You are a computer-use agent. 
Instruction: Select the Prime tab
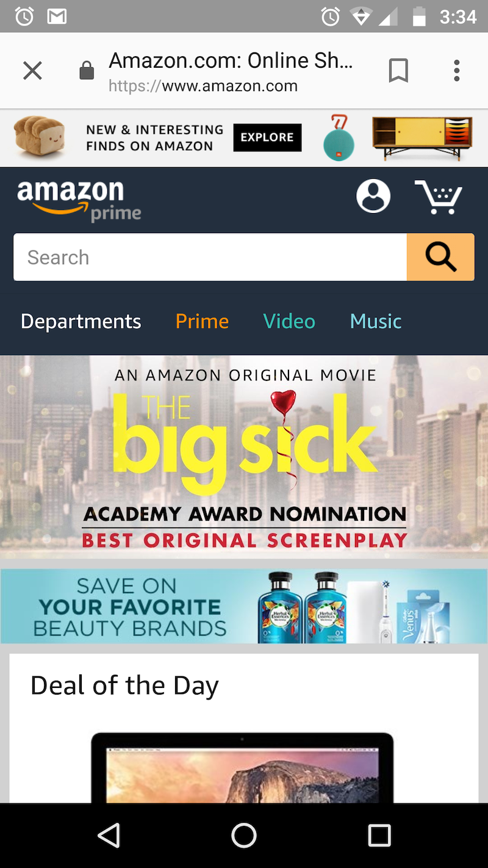[202, 321]
